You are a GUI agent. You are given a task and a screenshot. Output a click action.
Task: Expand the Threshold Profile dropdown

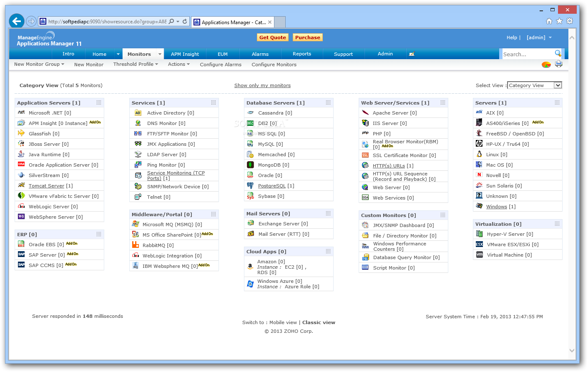point(136,64)
